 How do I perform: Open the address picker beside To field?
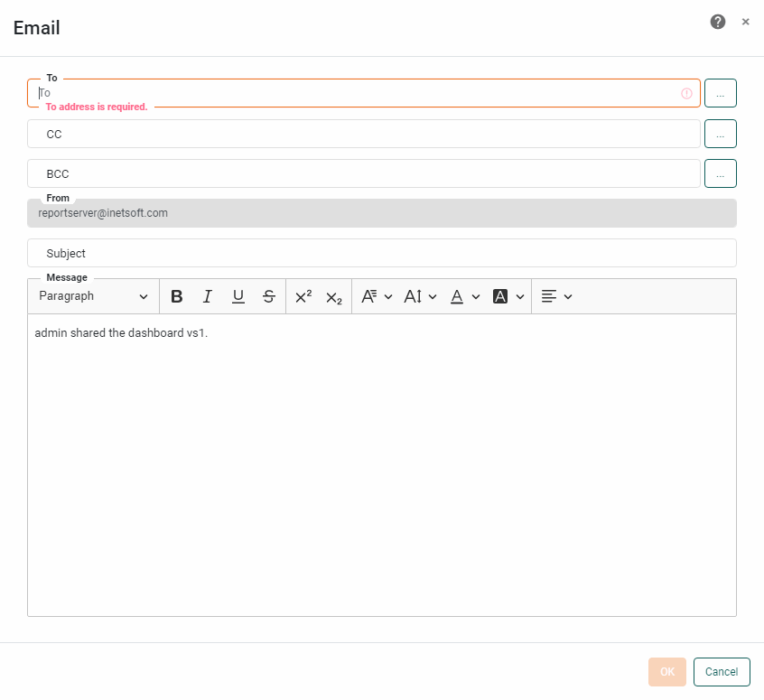[720, 93]
